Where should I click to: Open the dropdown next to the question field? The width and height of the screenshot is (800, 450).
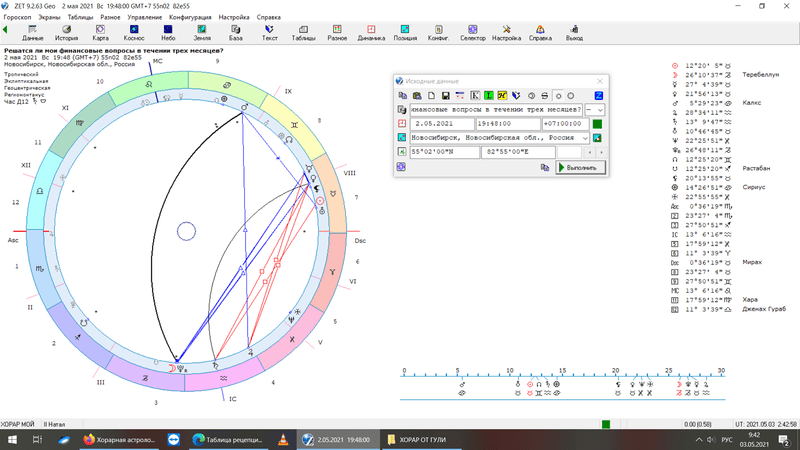tap(600, 109)
